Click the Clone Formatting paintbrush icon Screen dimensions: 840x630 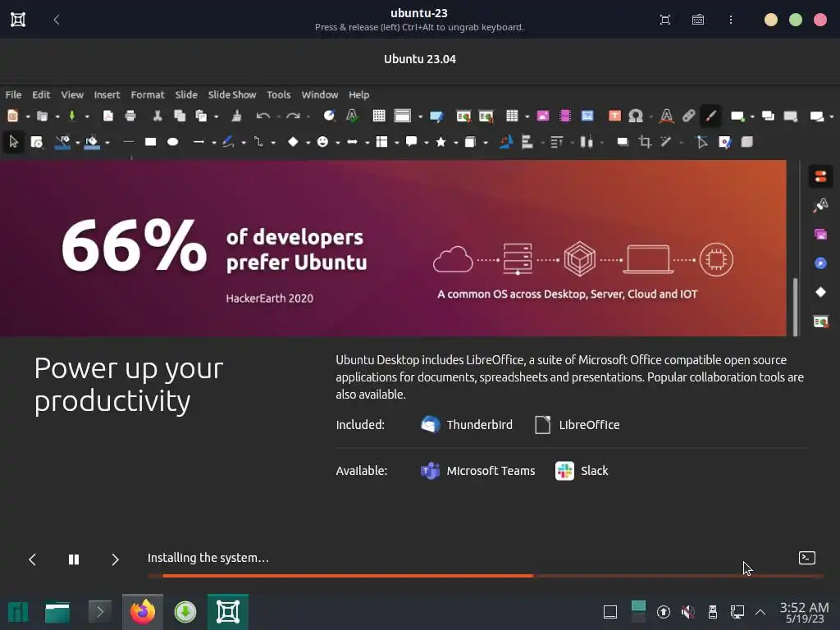pos(236,116)
